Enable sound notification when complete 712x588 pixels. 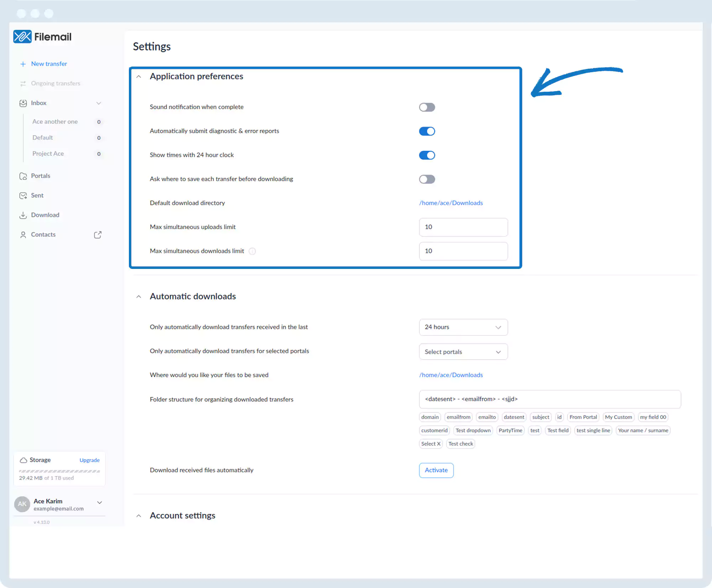click(x=427, y=107)
